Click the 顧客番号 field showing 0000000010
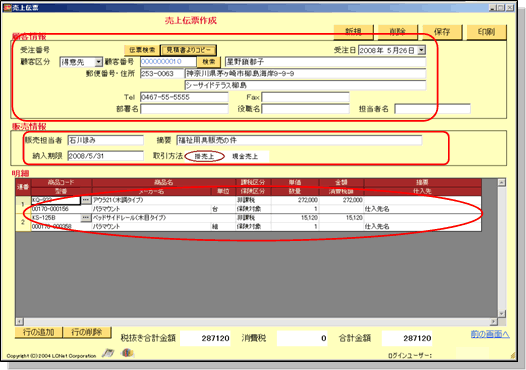 [x=168, y=62]
